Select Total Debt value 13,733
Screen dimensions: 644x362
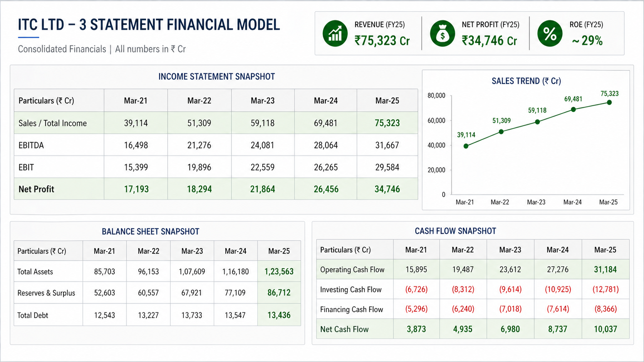click(192, 315)
